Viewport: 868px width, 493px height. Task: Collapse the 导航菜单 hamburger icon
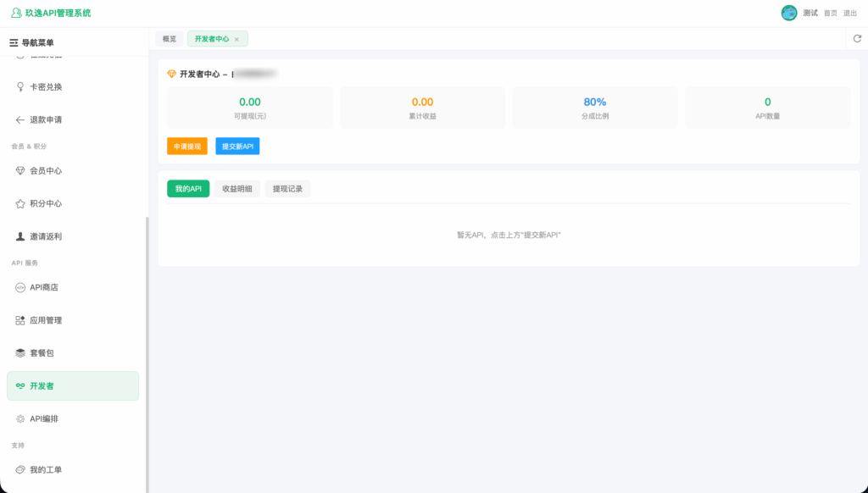(14, 42)
